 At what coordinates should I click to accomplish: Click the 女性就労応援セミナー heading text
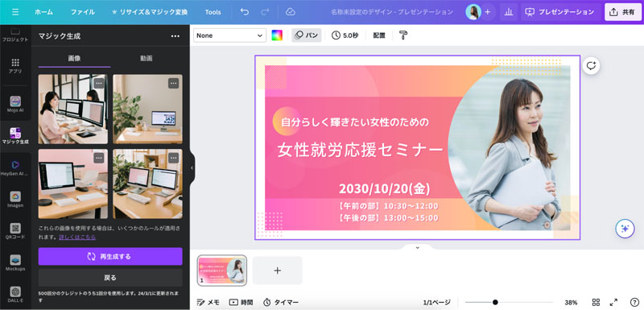[360, 150]
